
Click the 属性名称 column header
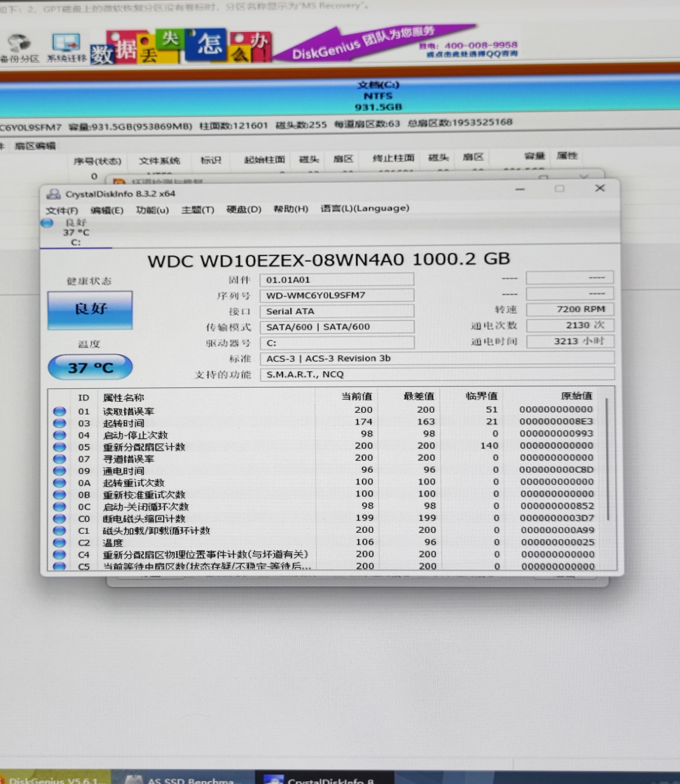pyautogui.click(x=123, y=398)
